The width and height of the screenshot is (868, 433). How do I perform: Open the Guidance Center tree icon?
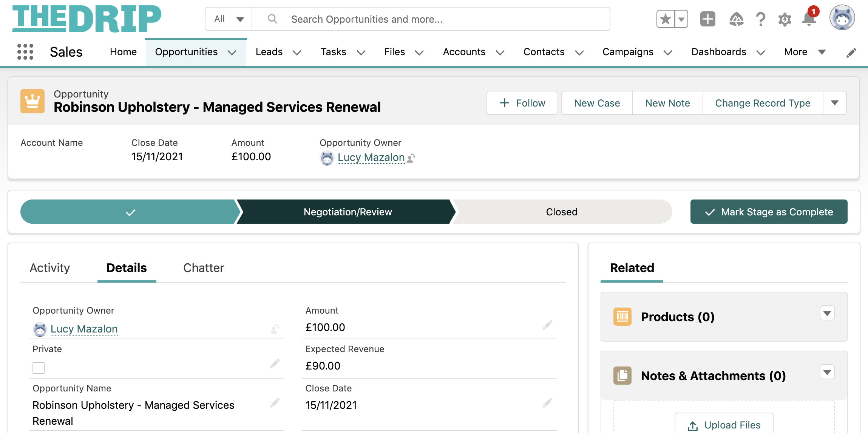736,19
